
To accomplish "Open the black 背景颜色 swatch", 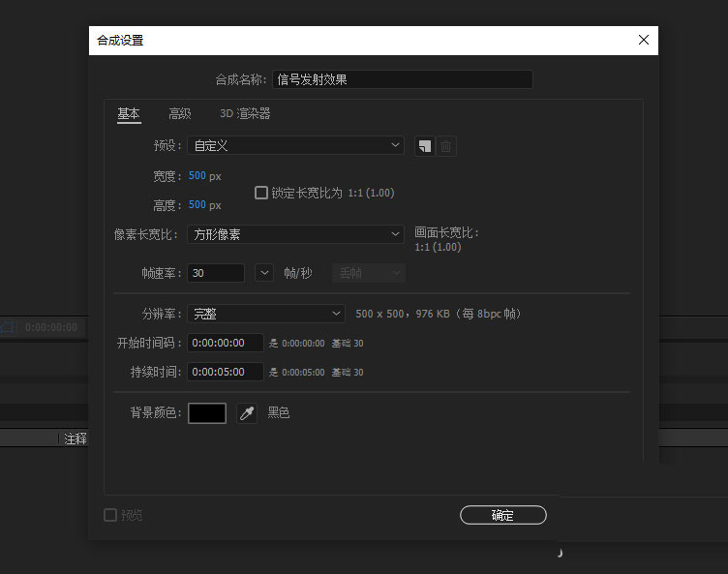I will 207,413.
